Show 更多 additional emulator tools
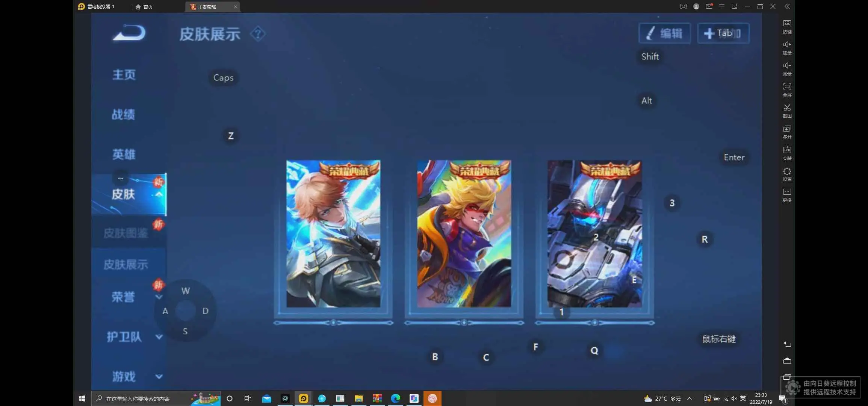Screen dimensions: 868x406 [x=787, y=195]
